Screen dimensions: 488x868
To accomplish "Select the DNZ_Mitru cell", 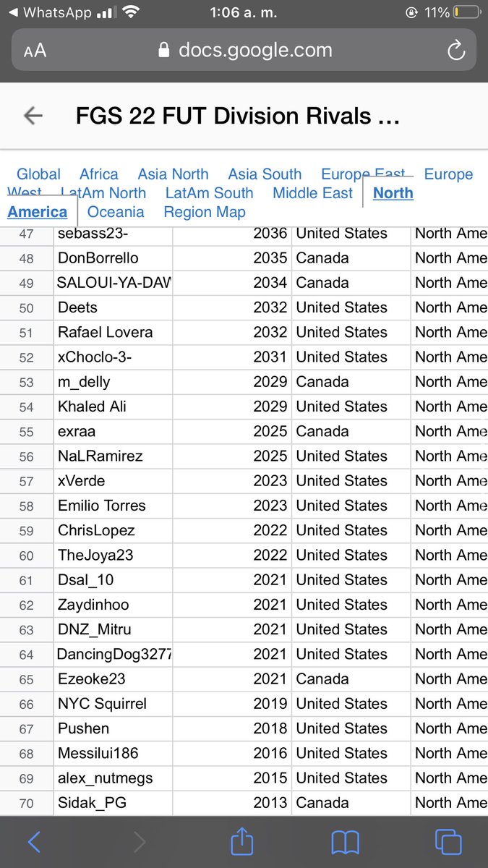I will pyautogui.click(x=113, y=629).
